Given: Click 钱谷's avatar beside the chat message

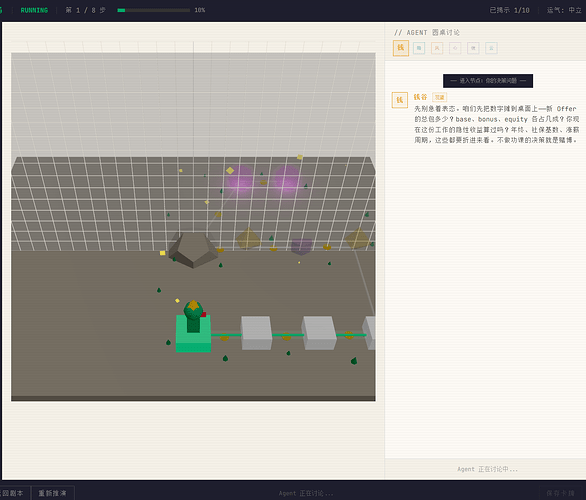Looking at the screenshot, I should pos(400,100).
